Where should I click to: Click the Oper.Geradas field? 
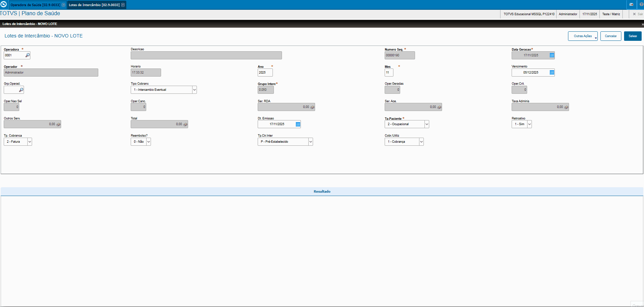(392, 90)
